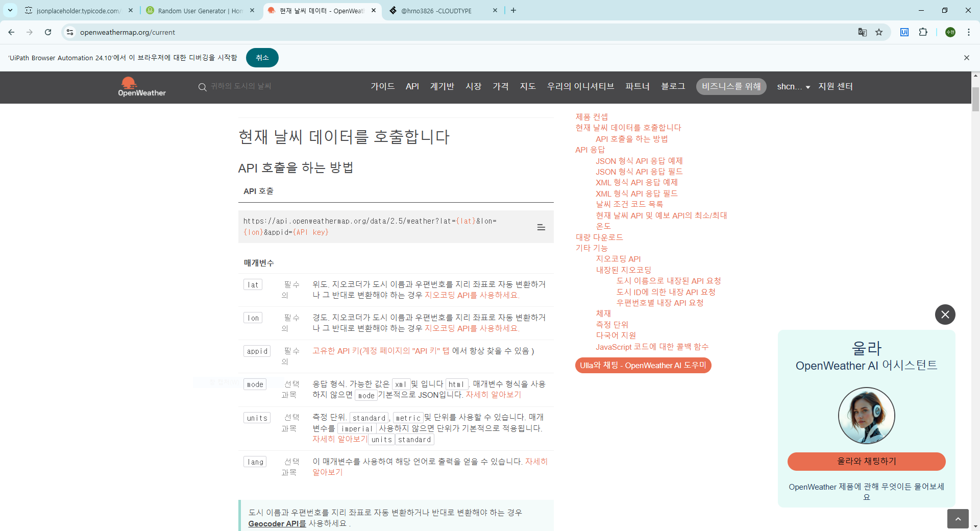This screenshot has height=531, width=980.
Task: Go to 도시 ID에 의한 내장 API 요청
Action: (666, 292)
